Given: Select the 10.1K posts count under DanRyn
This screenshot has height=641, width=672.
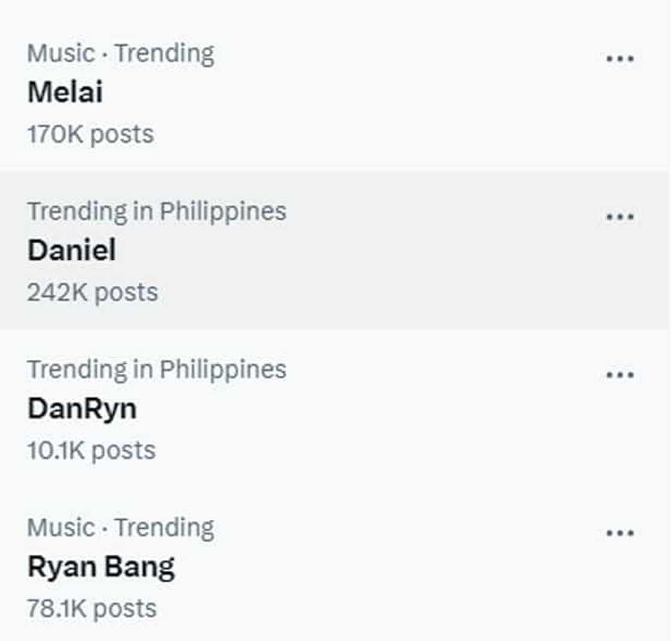Looking at the screenshot, I should click(x=91, y=450).
